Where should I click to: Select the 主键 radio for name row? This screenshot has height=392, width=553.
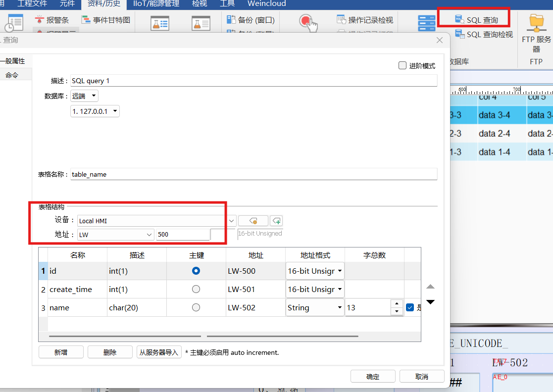click(x=196, y=307)
